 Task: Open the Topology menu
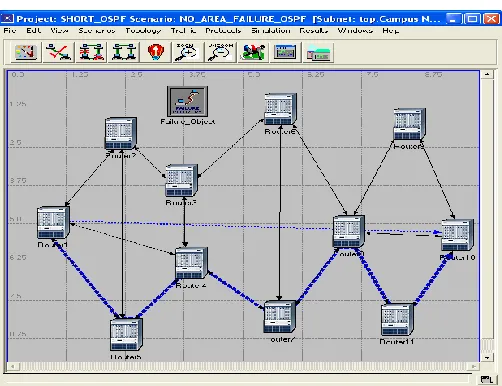pyautogui.click(x=143, y=31)
